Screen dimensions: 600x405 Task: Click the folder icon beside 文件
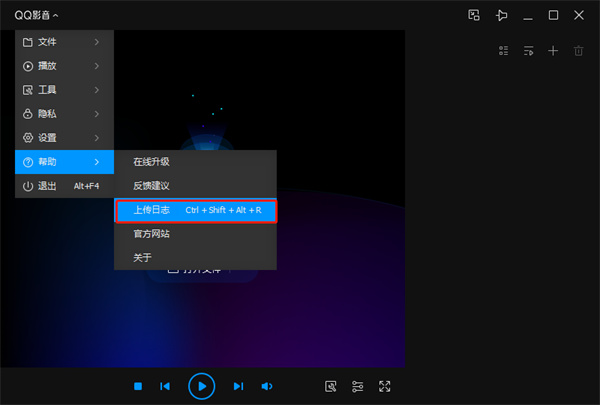click(28, 42)
